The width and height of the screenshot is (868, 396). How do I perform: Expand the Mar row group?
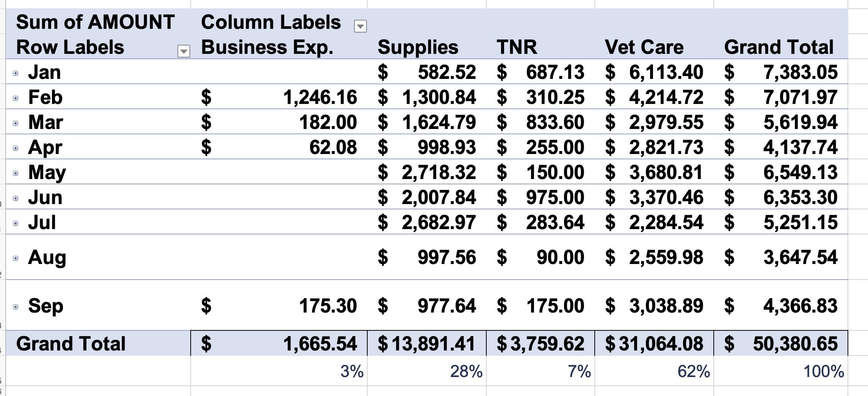pos(16,123)
